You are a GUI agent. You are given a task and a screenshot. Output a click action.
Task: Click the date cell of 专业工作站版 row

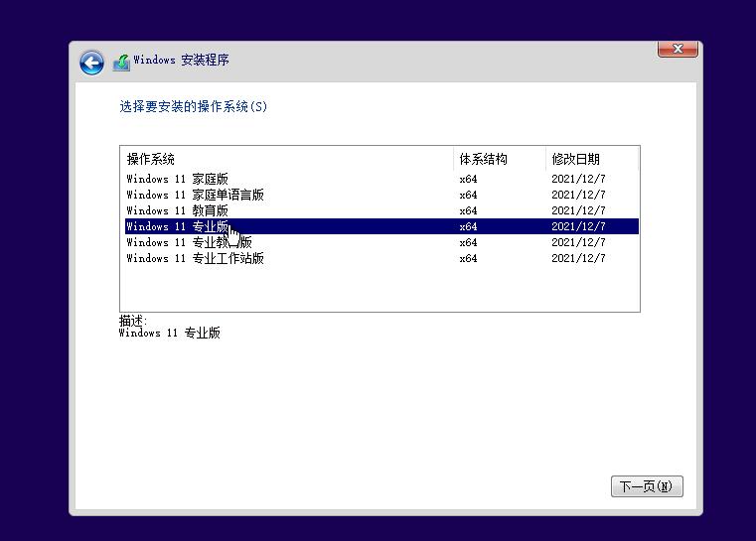click(x=578, y=258)
